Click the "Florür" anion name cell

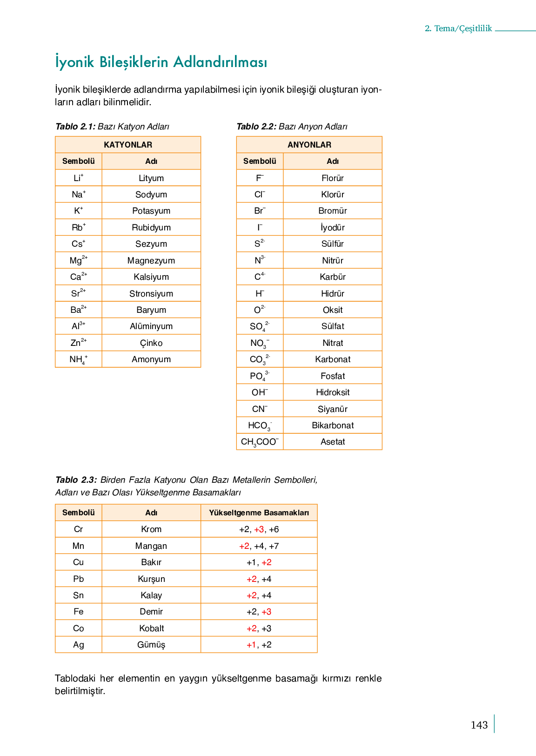(333, 178)
